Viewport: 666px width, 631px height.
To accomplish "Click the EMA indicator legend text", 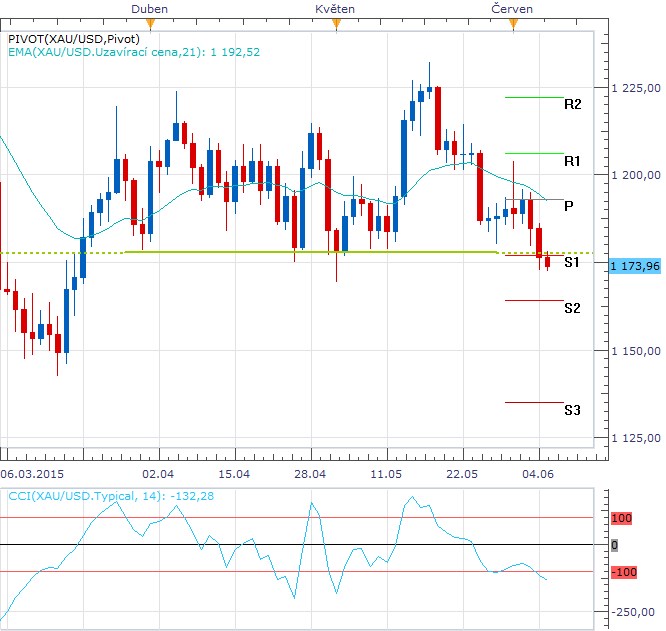I will point(134,52).
